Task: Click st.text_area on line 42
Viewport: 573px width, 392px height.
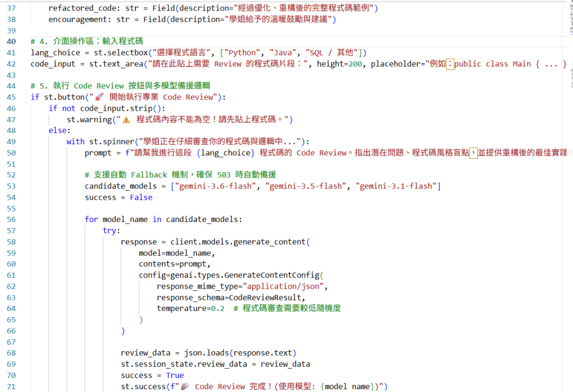Action: coord(116,64)
